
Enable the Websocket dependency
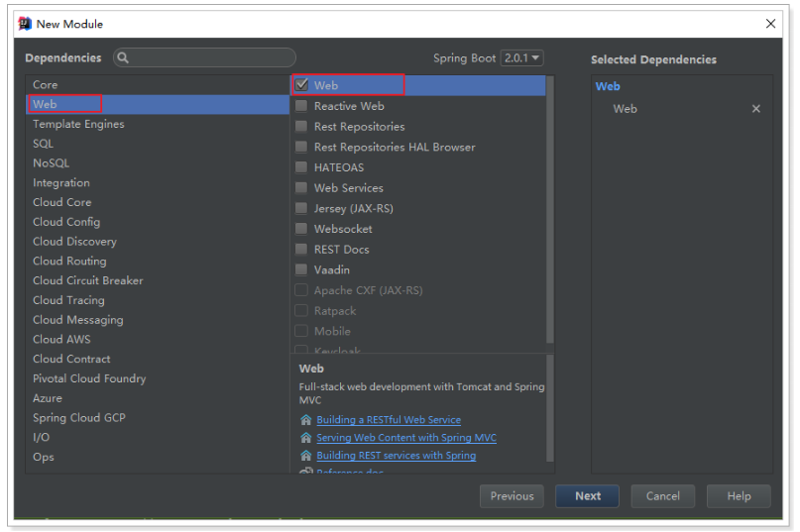(x=301, y=229)
